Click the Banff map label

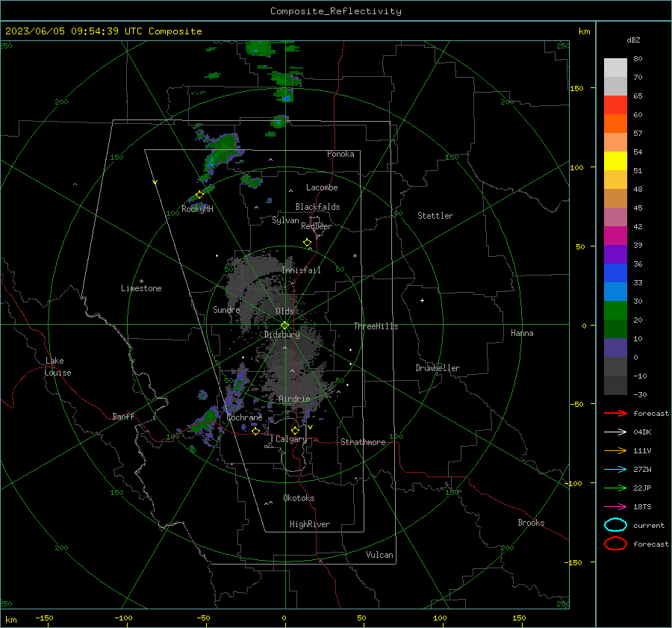point(123,416)
